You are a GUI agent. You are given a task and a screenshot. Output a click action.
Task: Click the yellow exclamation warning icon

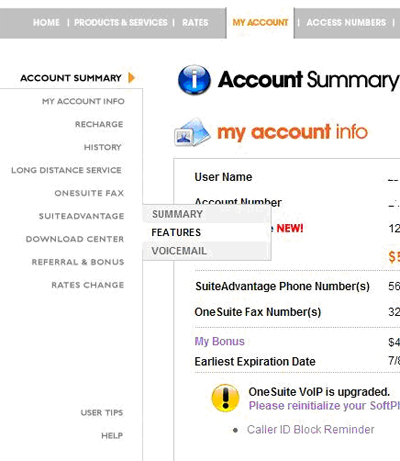225,398
